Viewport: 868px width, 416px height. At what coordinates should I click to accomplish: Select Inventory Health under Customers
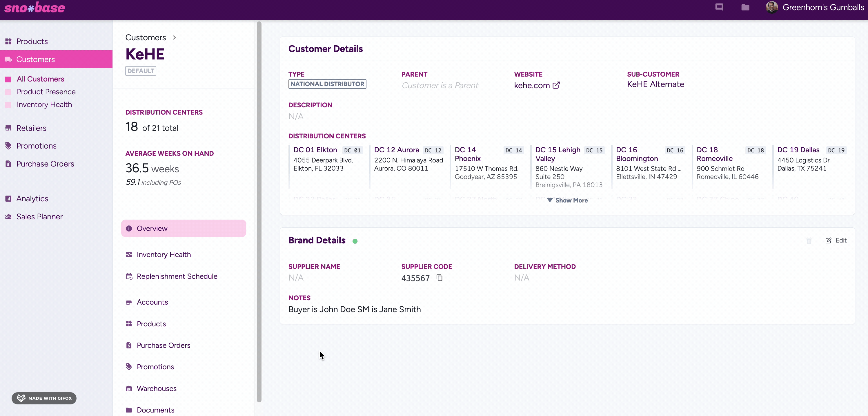pyautogui.click(x=44, y=104)
